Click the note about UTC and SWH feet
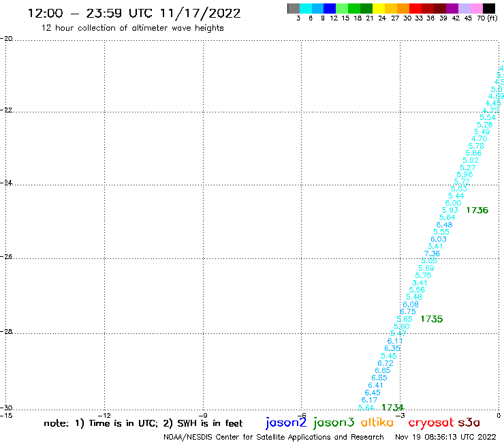The width and height of the screenshot is (504, 443). (x=143, y=423)
